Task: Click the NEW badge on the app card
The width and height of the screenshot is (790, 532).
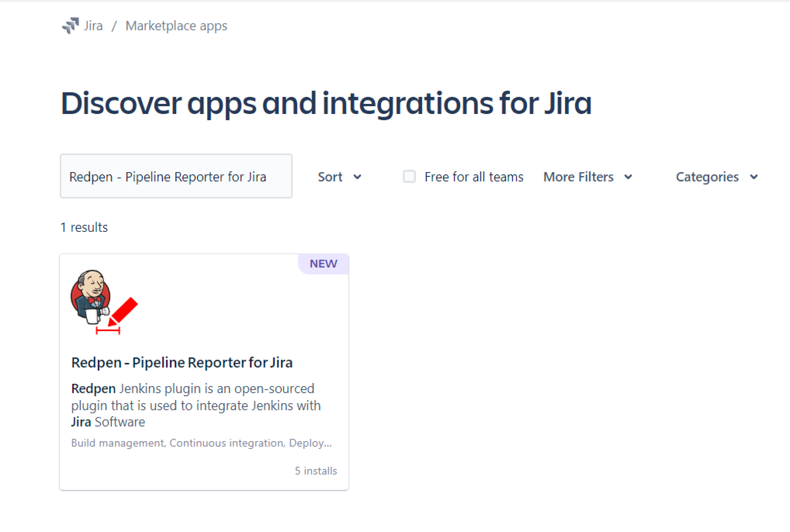Action: 323,264
